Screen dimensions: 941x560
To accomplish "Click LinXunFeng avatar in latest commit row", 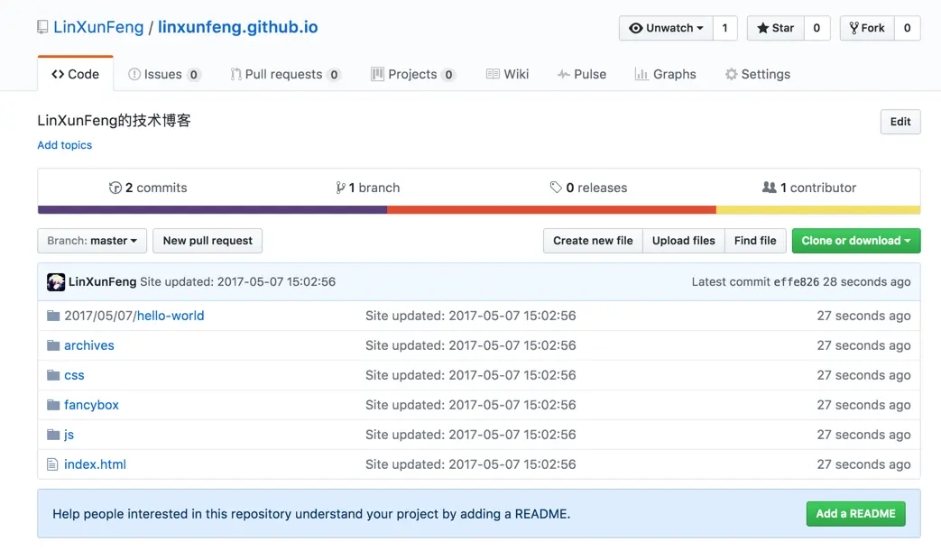I will tap(56, 281).
